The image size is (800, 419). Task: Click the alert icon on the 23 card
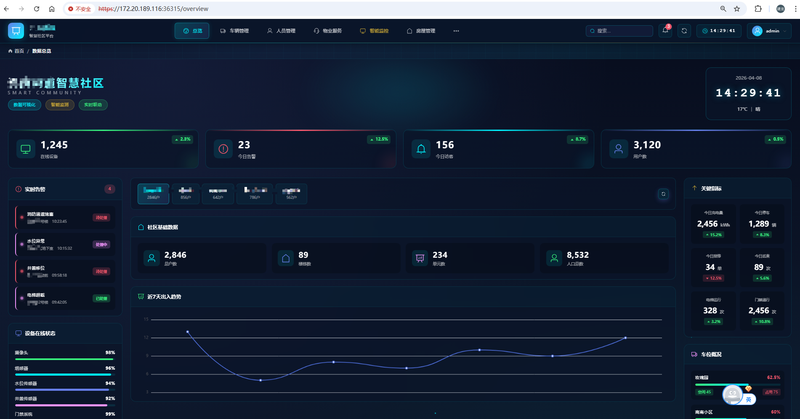(223, 150)
